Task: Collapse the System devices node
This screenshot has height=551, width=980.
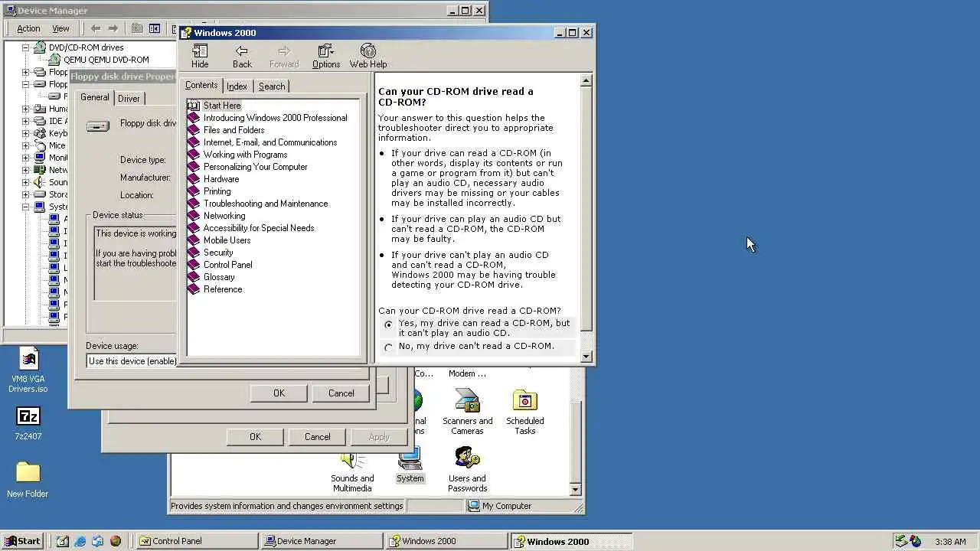Action: pos(25,207)
